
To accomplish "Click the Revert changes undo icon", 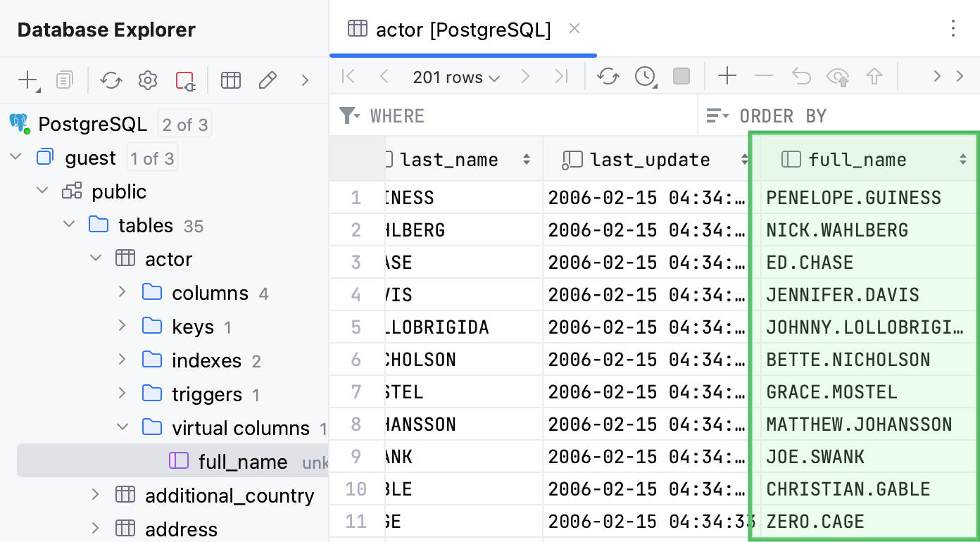I will (x=801, y=76).
